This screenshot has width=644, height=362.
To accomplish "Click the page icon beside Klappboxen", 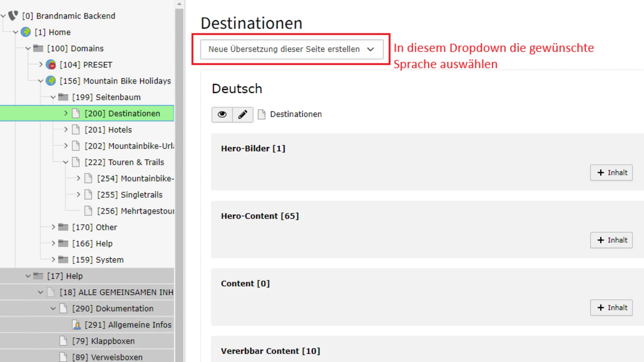I will coord(63,341).
